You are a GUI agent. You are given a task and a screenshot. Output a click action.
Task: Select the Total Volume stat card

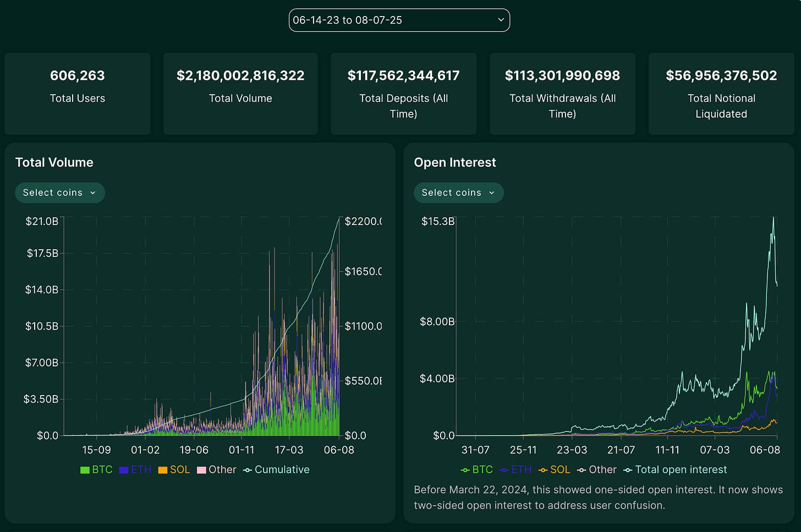[x=240, y=94]
